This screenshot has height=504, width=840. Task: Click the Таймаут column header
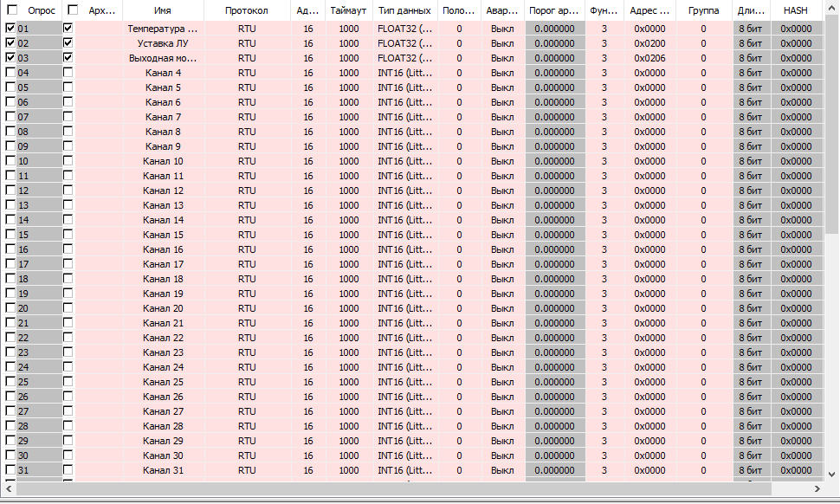(x=349, y=10)
